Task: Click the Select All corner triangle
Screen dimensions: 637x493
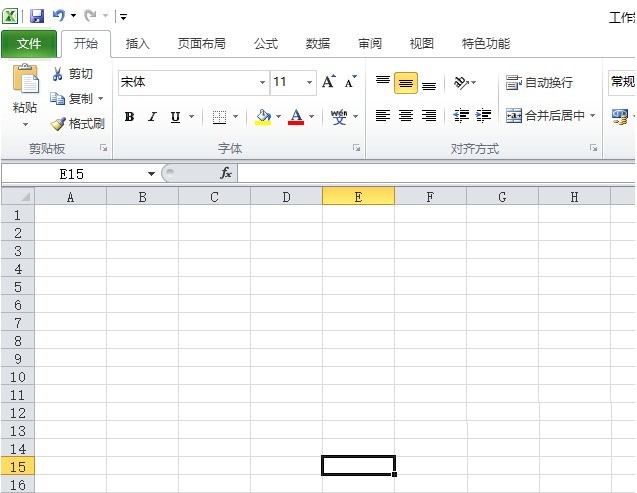Action: [18, 197]
